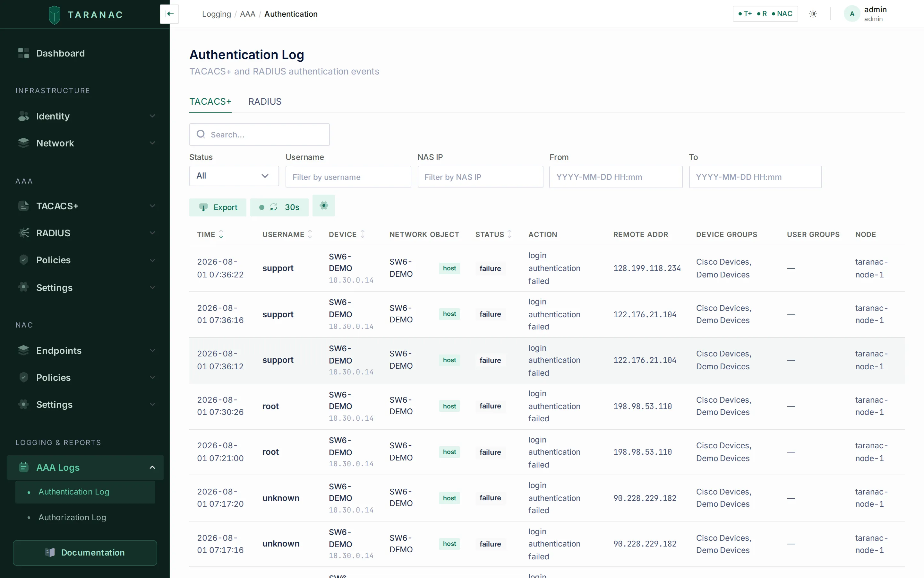Click the Network layers icon

tap(24, 143)
